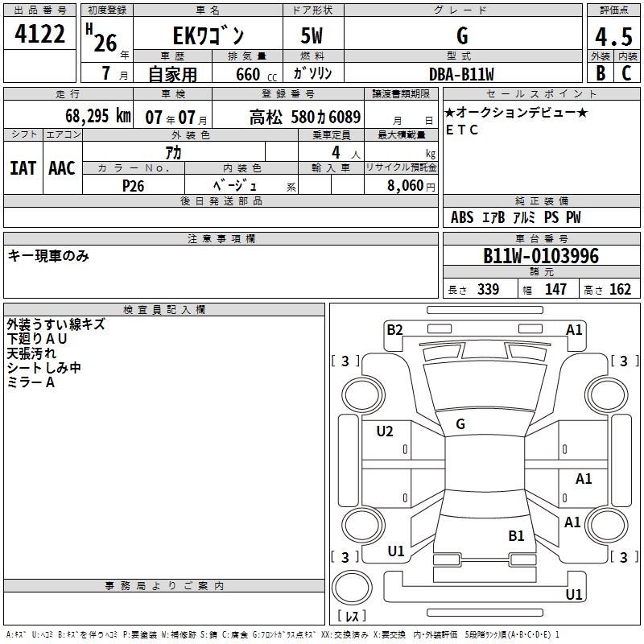Click the 検査員記入欄 section header
Image resolution: width=644 pixels, height=644 pixels.
point(164,310)
